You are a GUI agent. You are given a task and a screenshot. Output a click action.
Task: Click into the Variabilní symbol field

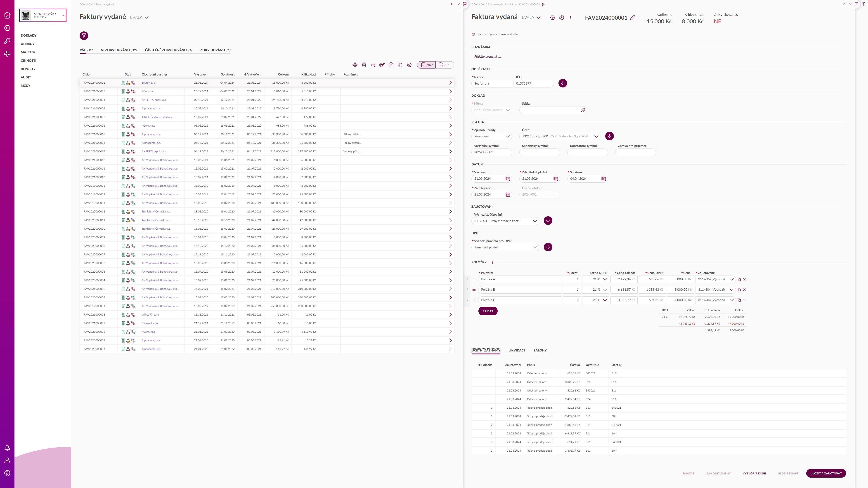click(x=492, y=152)
